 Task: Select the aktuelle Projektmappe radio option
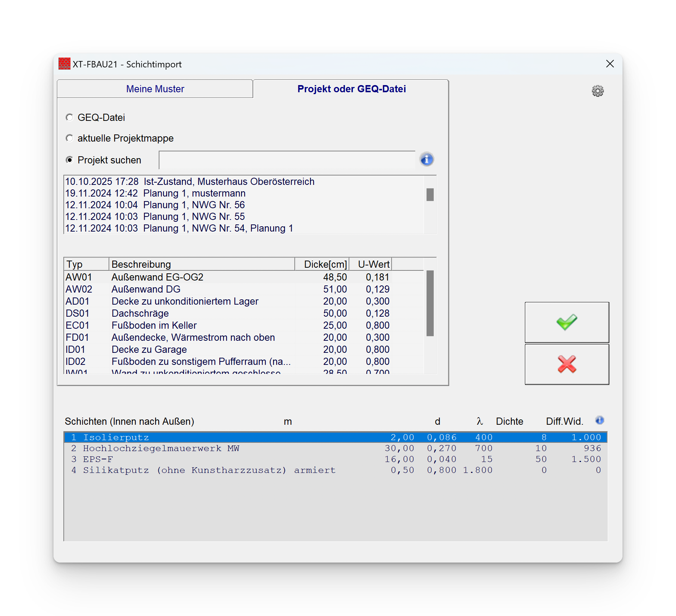coord(70,138)
